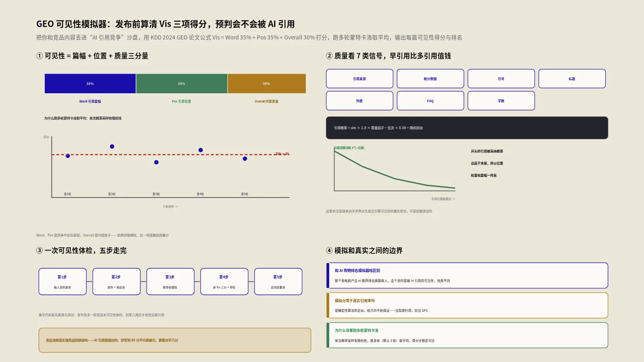Click the 列表 signal card
The height and width of the screenshot is (362, 644).
(x=359, y=101)
